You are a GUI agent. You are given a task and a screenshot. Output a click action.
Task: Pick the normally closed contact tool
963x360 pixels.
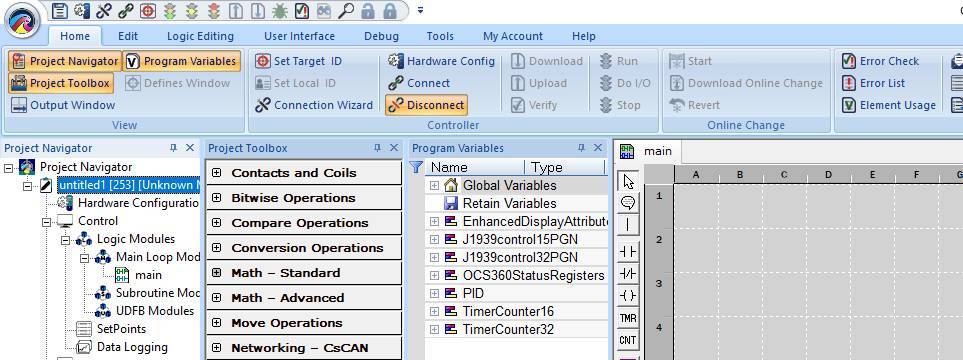tap(628, 274)
